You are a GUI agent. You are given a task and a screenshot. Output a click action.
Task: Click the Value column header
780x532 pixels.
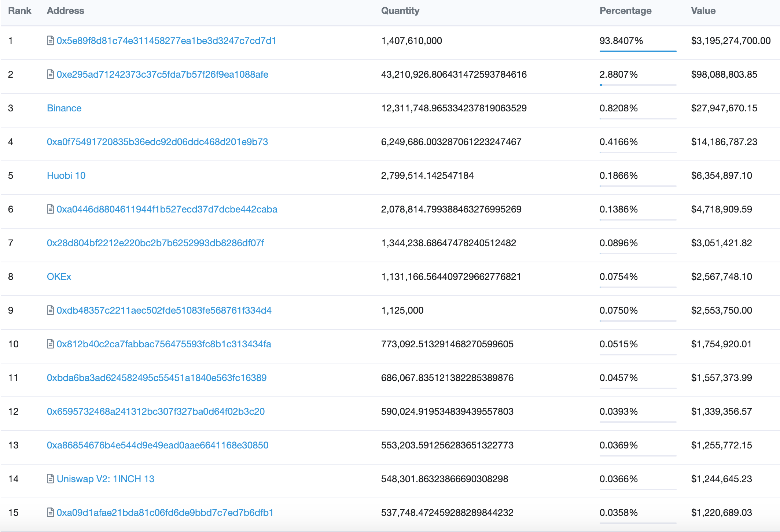703,11
